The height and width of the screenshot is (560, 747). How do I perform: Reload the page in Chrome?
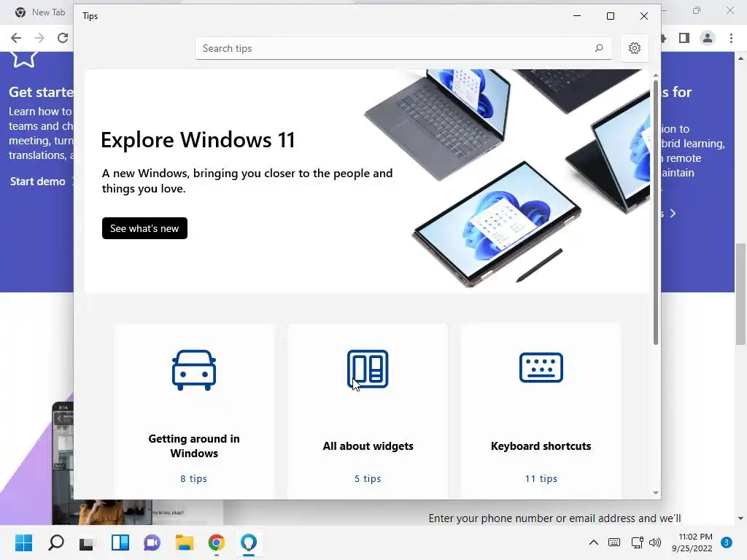pos(63,38)
